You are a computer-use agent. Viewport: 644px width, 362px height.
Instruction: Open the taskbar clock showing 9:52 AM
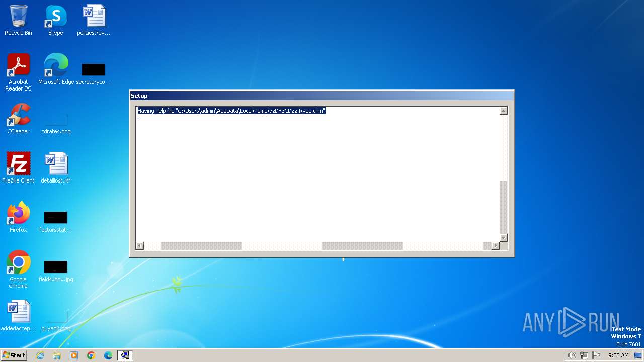[x=618, y=355]
